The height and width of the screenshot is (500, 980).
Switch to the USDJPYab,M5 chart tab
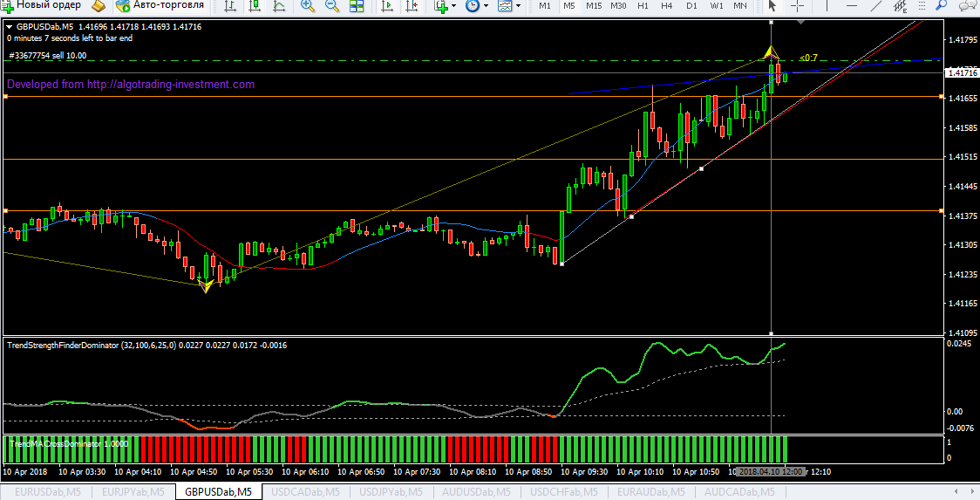pos(391,492)
